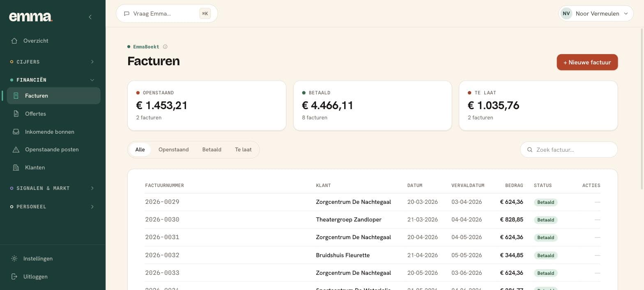
Task: Switch to the Te laat filter tab
Action: click(243, 149)
